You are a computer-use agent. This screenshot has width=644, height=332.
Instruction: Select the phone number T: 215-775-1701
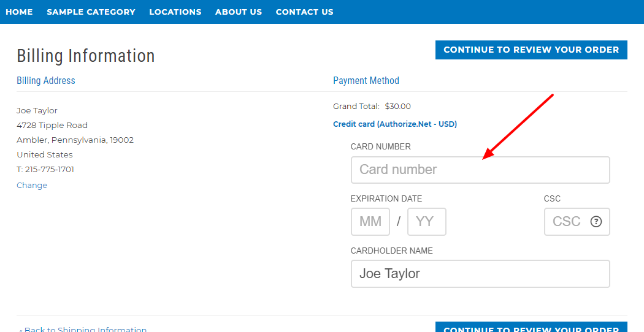click(x=45, y=170)
